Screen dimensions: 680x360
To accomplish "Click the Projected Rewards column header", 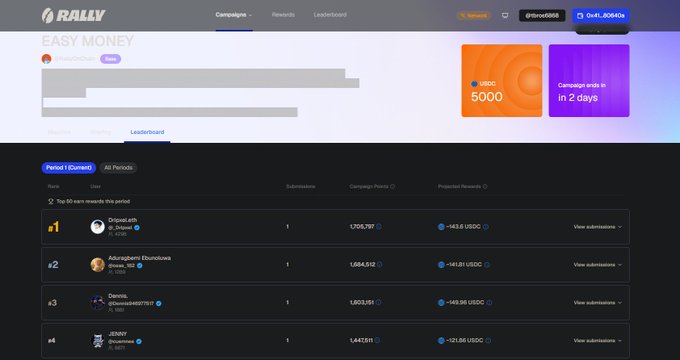I will click(x=459, y=187).
